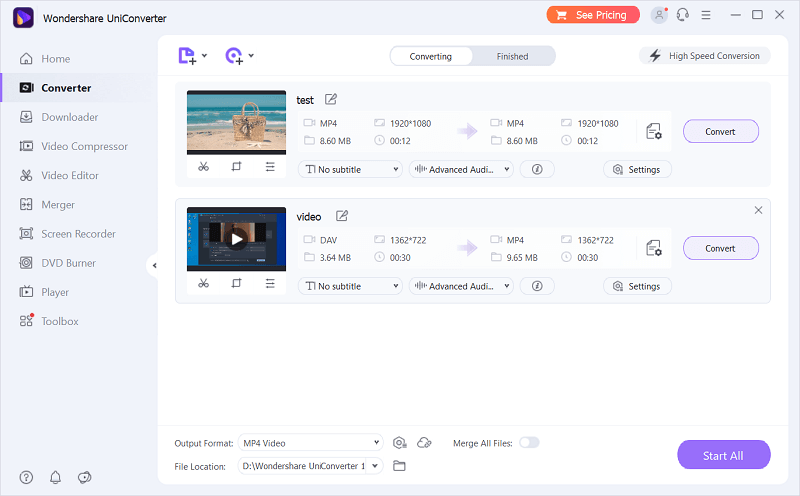
Task: Switch to the Finished tab
Action: tap(512, 56)
